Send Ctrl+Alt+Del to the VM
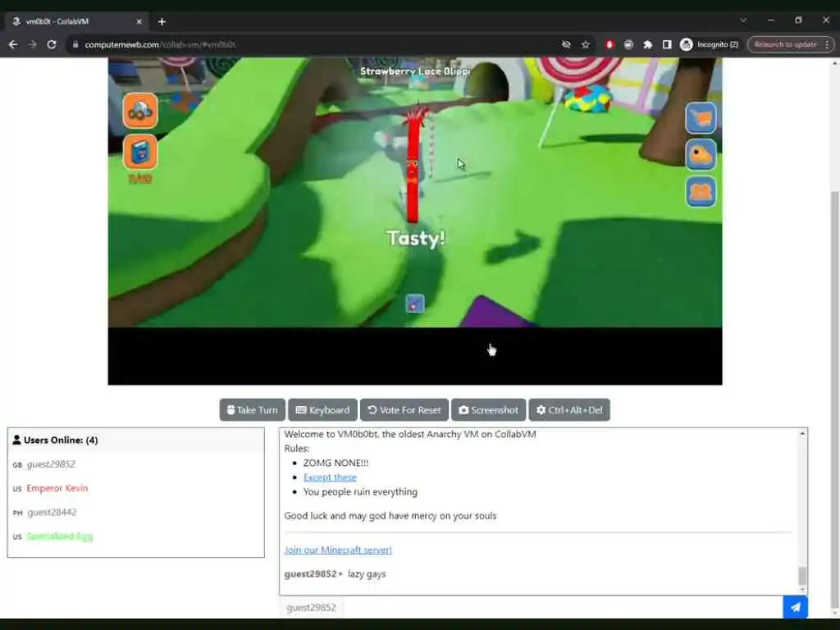The height and width of the screenshot is (630, 840). click(569, 410)
